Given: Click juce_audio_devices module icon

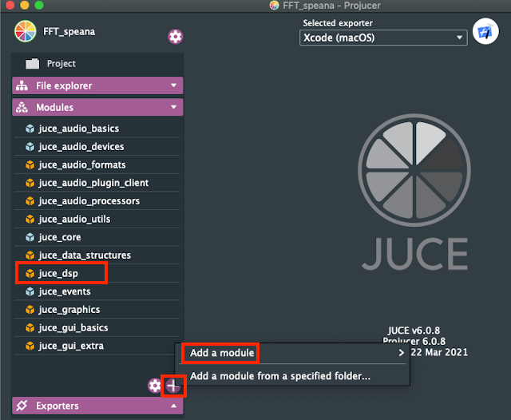Looking at the screenshot, I should [x=30, y=147].
